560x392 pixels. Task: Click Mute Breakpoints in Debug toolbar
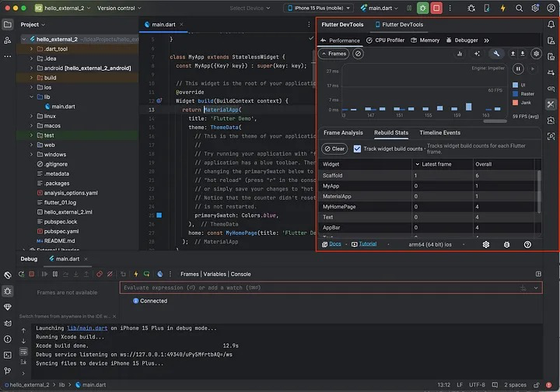[x=110, y=274]
